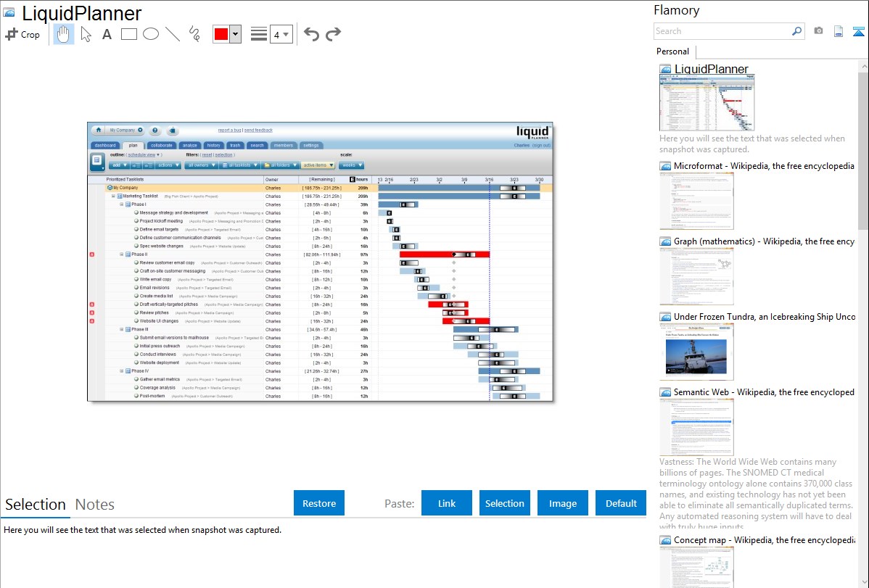Open the all owners filter dropdown
The image size is (869, 588).
(x=201, y=165)
